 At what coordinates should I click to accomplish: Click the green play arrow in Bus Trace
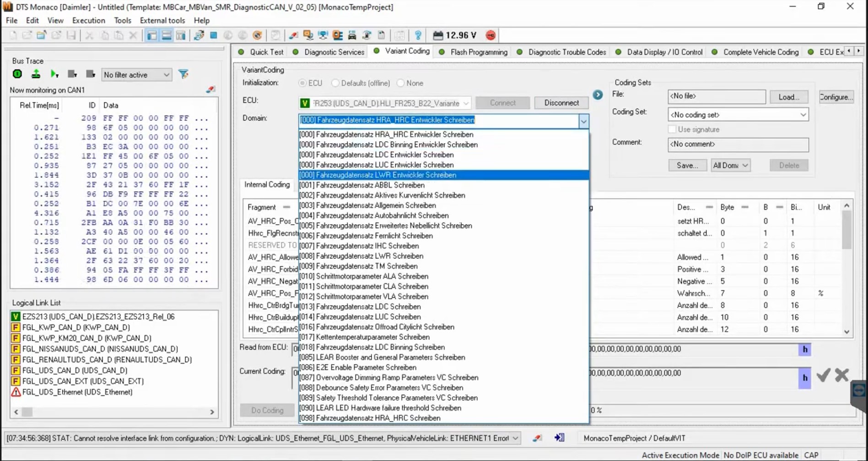point(54,74)
